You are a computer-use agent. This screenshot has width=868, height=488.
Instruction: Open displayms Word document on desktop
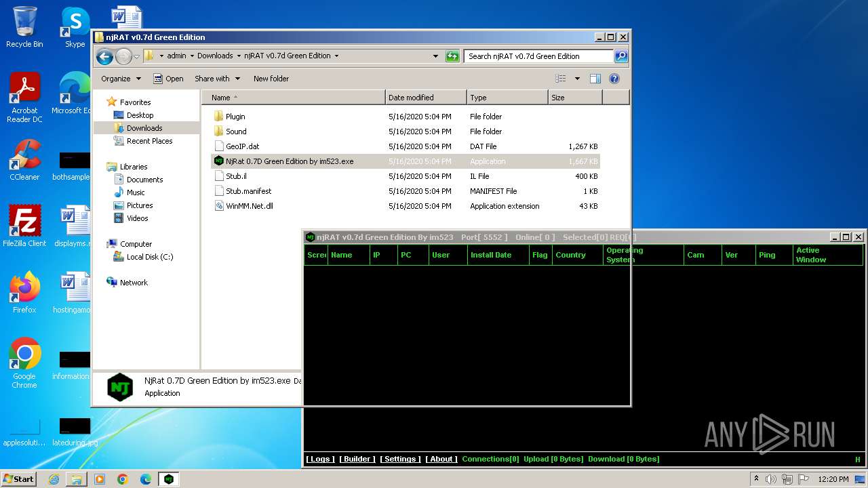coord(73,226)
